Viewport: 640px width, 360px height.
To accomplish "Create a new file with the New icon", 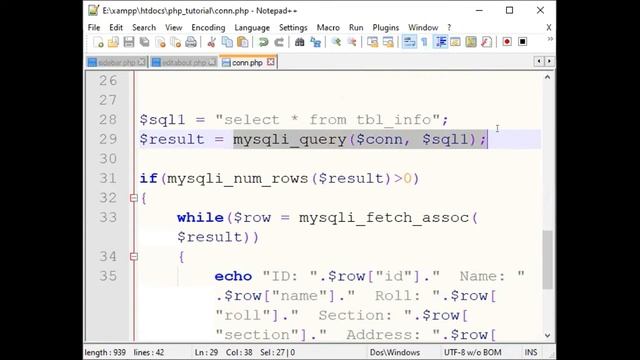I will (x=98, y=42).
